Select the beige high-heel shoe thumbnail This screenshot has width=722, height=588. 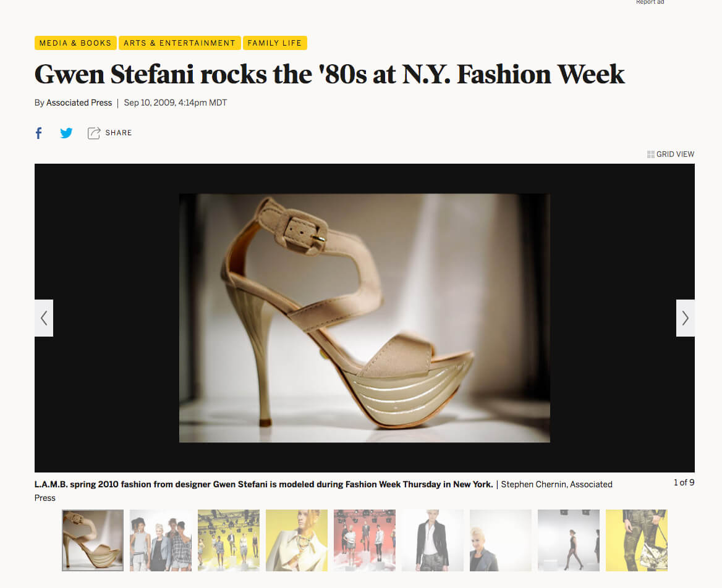(93, 540)
